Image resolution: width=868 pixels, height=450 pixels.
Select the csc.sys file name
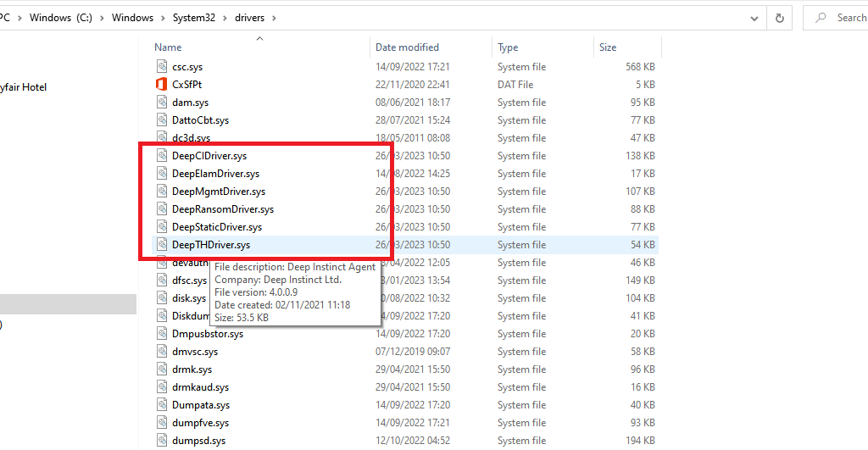187,67
